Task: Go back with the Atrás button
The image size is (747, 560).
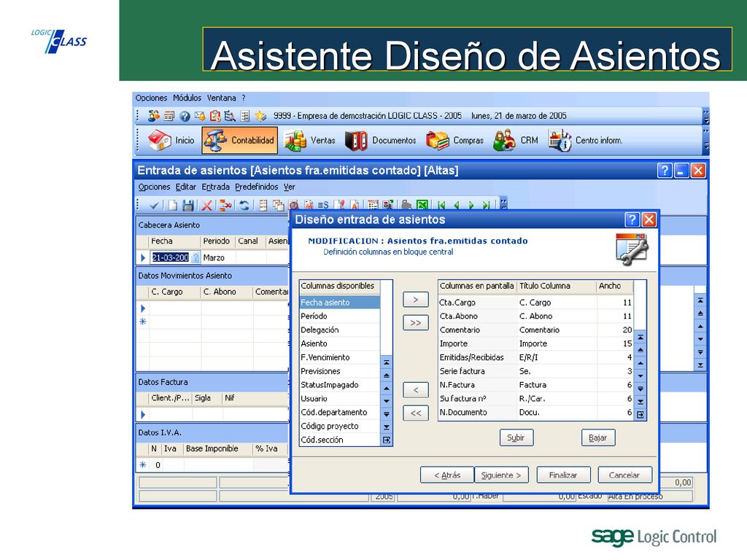Action: pyautogui.click(x=447, y=475)
